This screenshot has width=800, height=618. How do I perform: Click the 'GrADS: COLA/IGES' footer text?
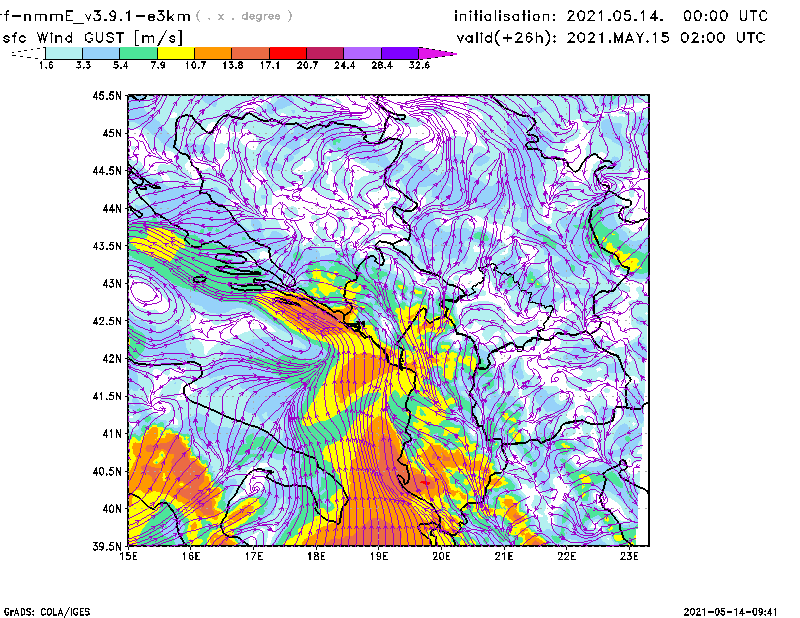(x=47, y=612)
